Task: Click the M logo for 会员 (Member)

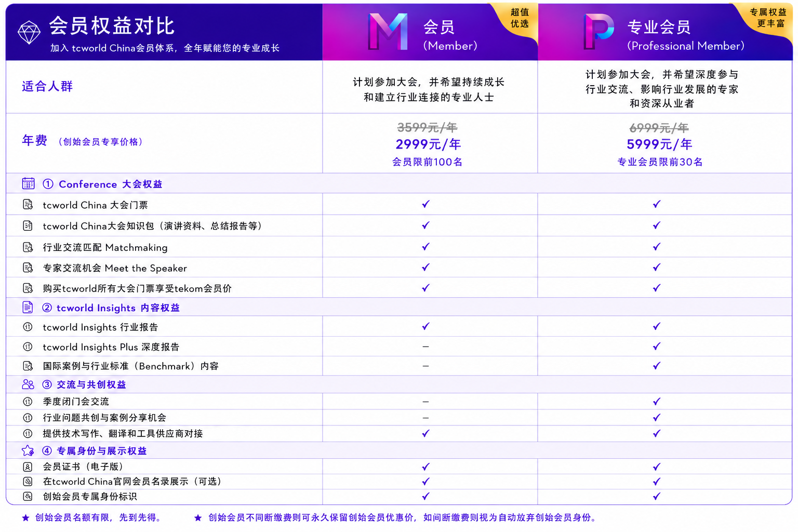Action: point(388,32)
